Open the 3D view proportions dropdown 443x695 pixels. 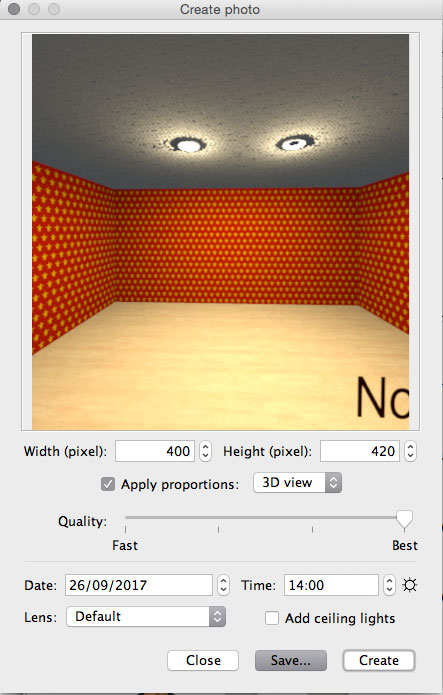297,483
